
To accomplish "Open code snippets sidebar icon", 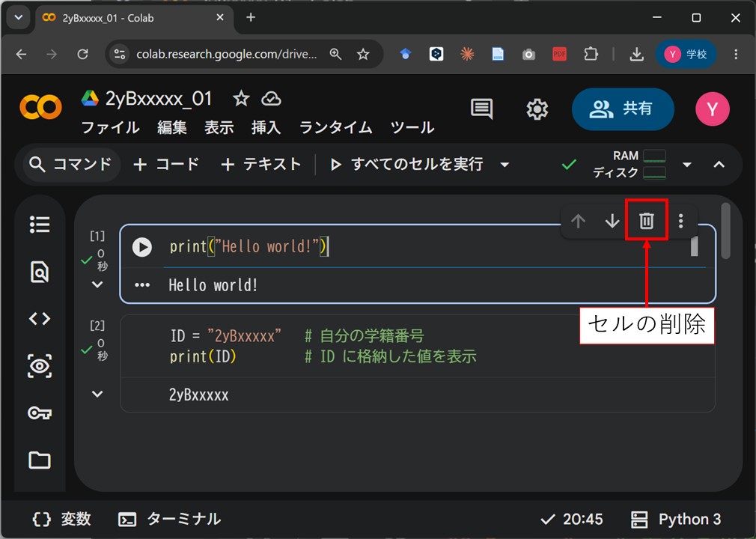I will (40, 319).
